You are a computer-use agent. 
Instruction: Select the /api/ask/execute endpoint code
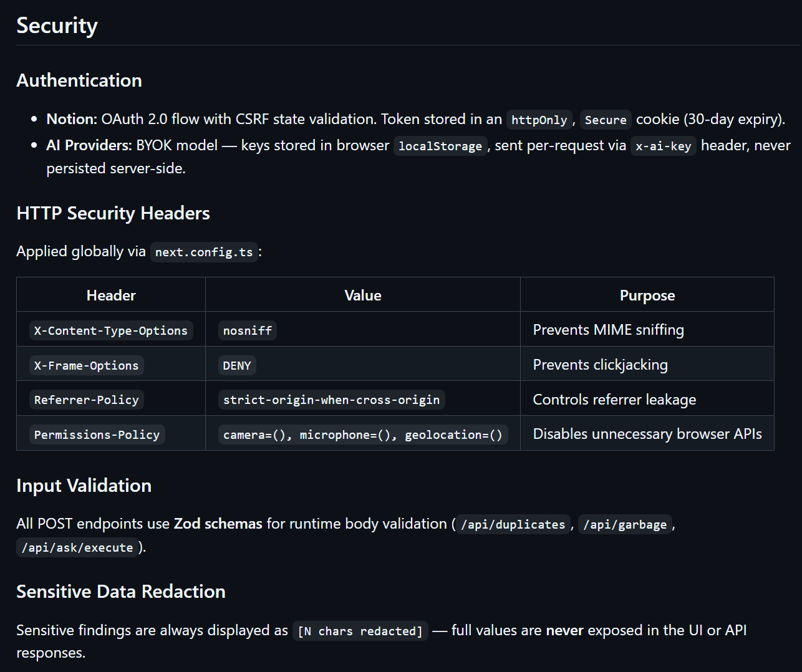[x=77, y=547]
